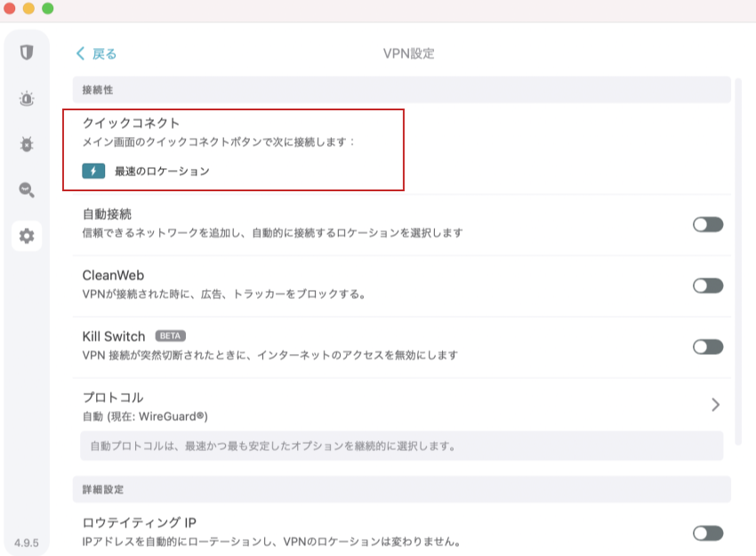
Task: Open the Alert siren icon in sidebar
Action: tap(27, 99)
